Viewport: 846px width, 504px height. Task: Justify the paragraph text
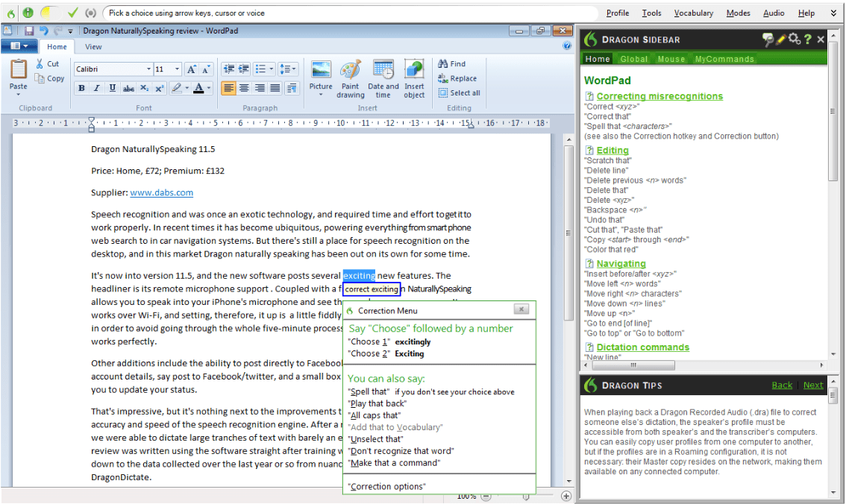coord(275,88)
